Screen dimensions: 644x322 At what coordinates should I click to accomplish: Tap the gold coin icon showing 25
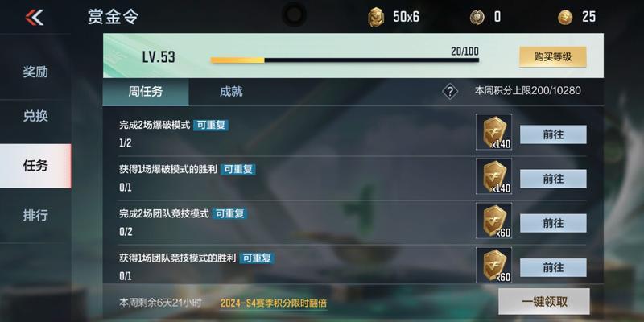point(565,17)
